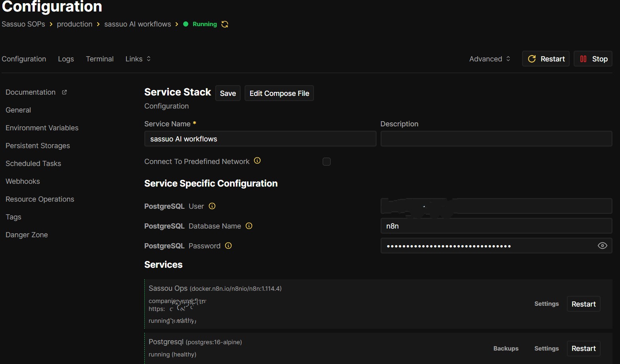
Task: Click the info icon next to PostgreSQL User
Action: [x=212, y=206]
